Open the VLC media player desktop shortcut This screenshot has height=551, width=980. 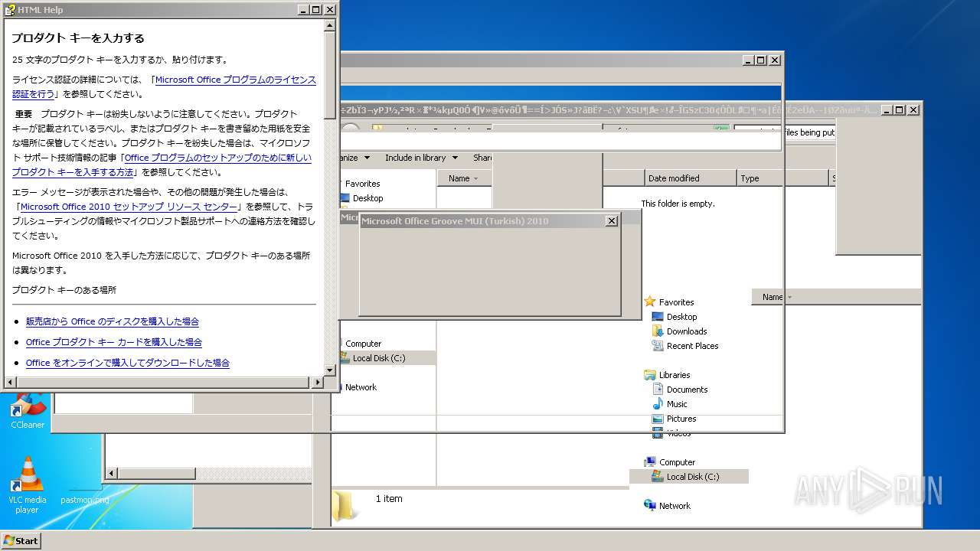coord(28,485)
